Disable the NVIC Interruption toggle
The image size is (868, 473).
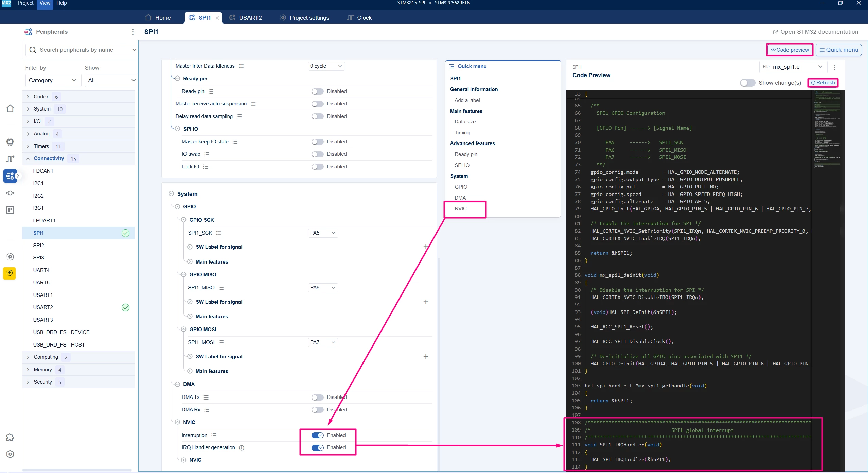click(318, 435)
